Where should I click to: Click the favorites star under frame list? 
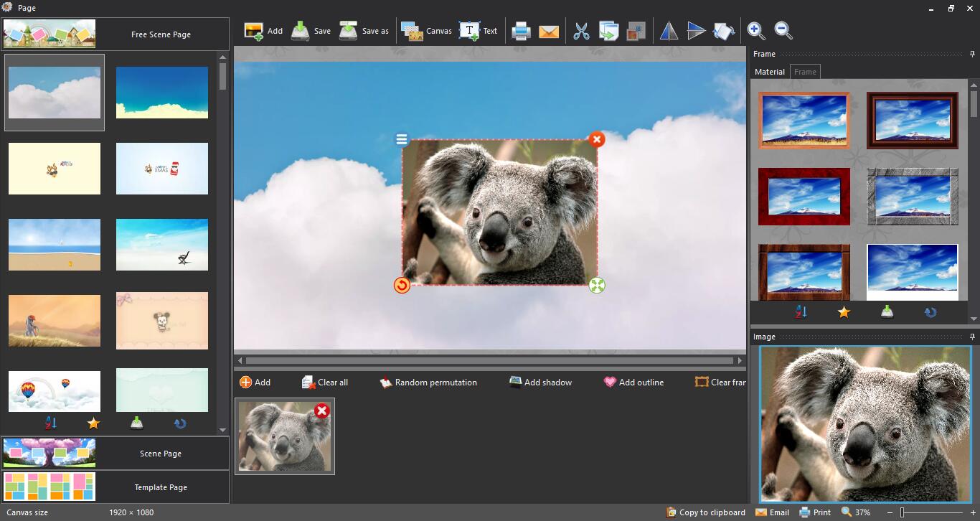coord(844,312)
